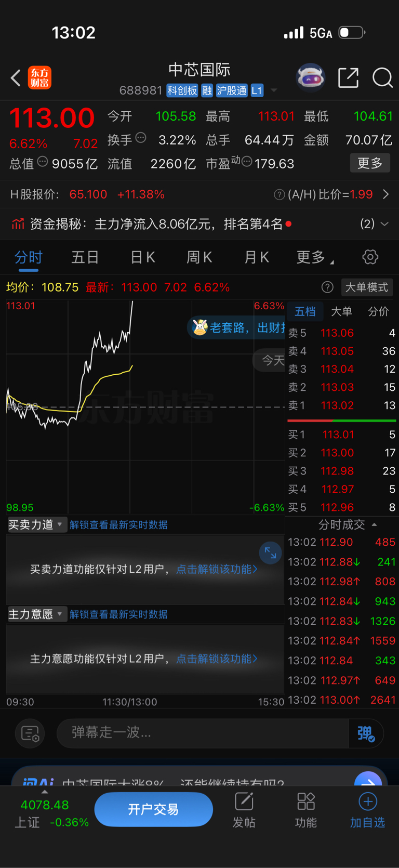Tap the L1 level badge
The height and width of the screenshot is (868, 399).
[x=257, y=90]
